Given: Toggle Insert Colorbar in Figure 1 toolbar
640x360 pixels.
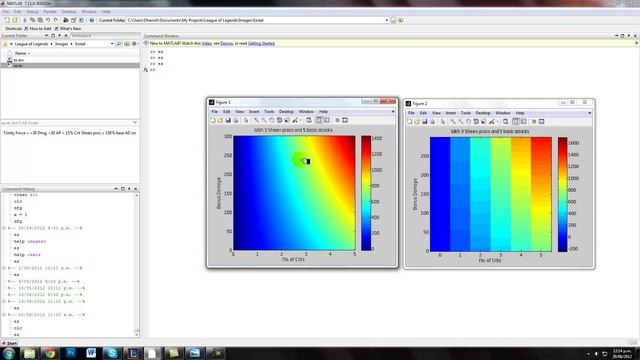Looking at the screenshot, I should point(319,120).
